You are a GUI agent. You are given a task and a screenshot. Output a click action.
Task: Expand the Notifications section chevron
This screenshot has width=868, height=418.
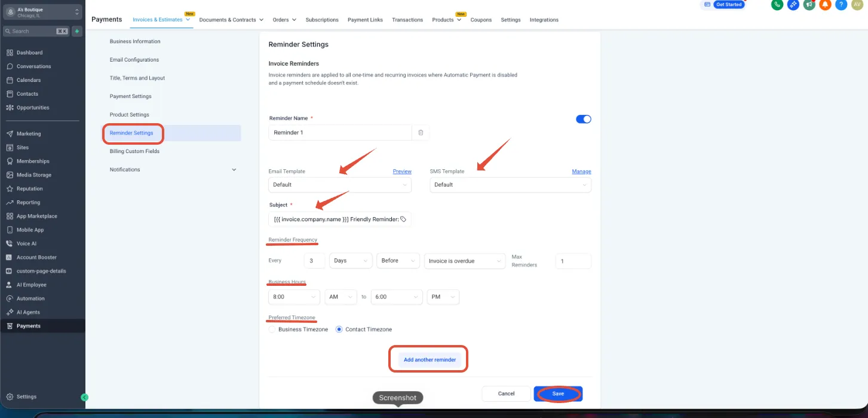click(234, 170)
